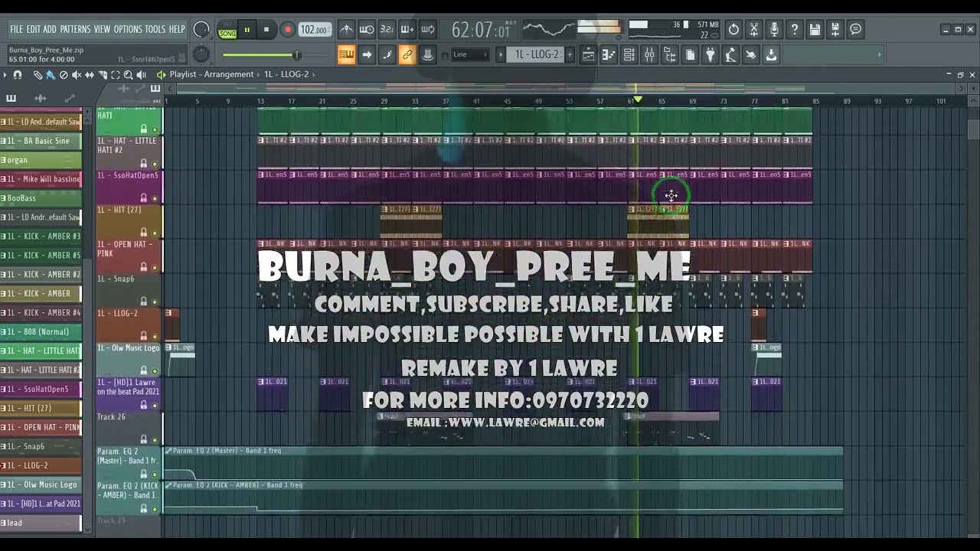Toggle typing keyboard to piano icon
The height and width of the screenshot is (551, 980).
346,54
